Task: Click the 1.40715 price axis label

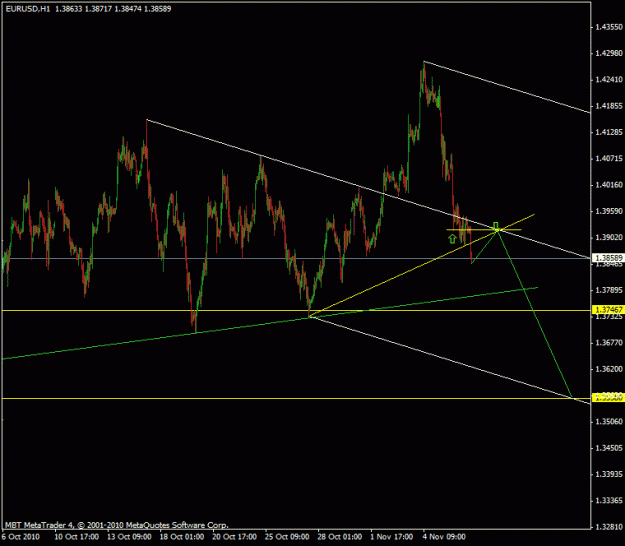Action: [609, 159]
